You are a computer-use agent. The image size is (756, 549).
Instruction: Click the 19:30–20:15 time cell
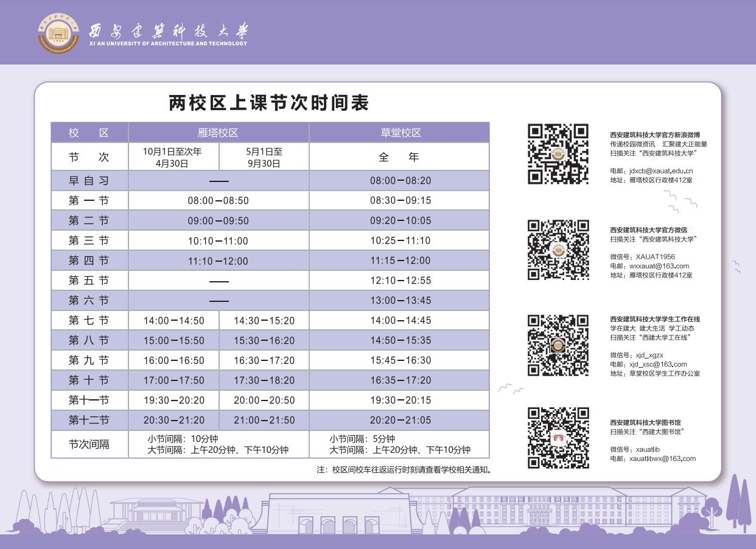[400, 400]
